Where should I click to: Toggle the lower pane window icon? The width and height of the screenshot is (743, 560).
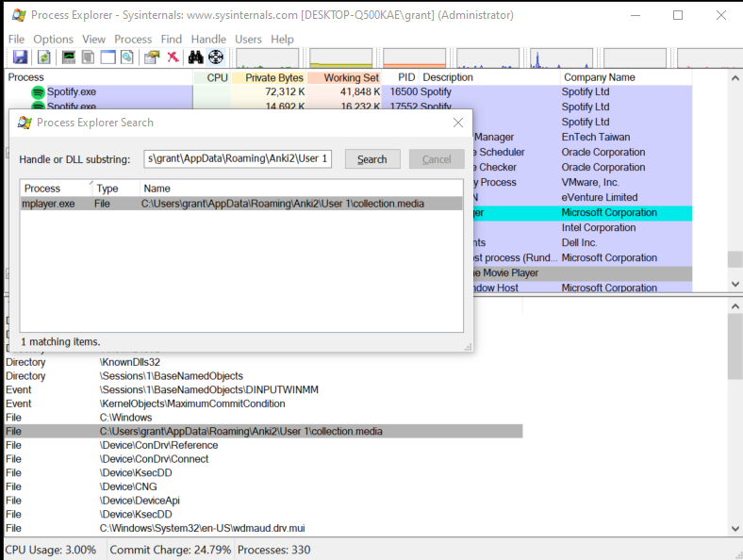pyautogui.click(x=107, y=58)
